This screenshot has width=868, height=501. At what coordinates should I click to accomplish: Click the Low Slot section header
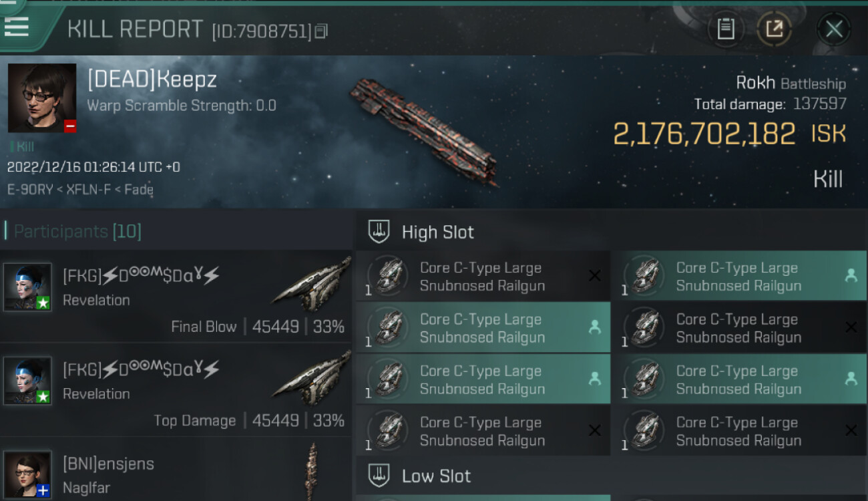click(x=436, y=476)
